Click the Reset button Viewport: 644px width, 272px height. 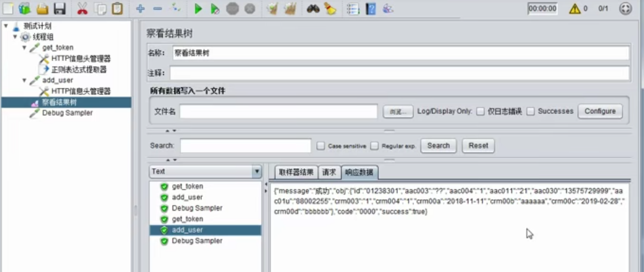click(x=479, y=146)
